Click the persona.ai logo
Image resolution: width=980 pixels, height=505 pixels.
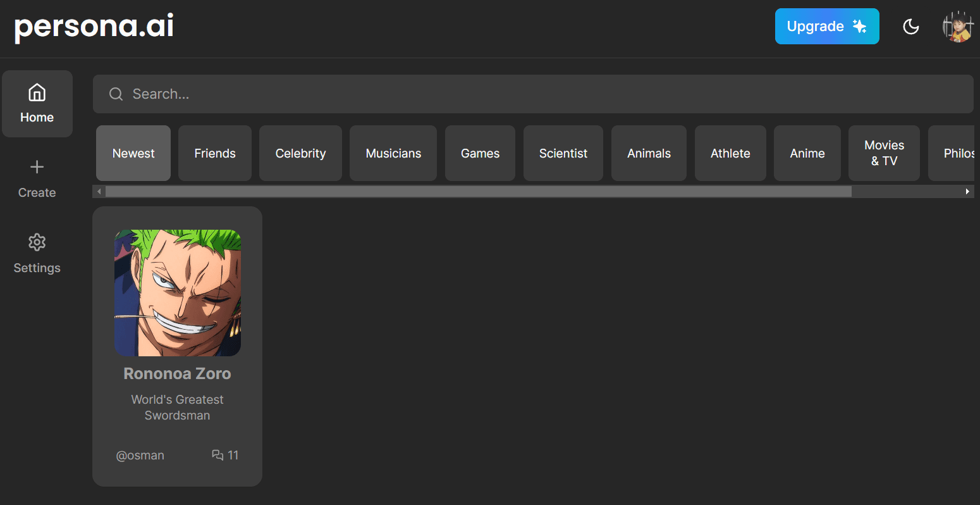[x=94, y=27]
